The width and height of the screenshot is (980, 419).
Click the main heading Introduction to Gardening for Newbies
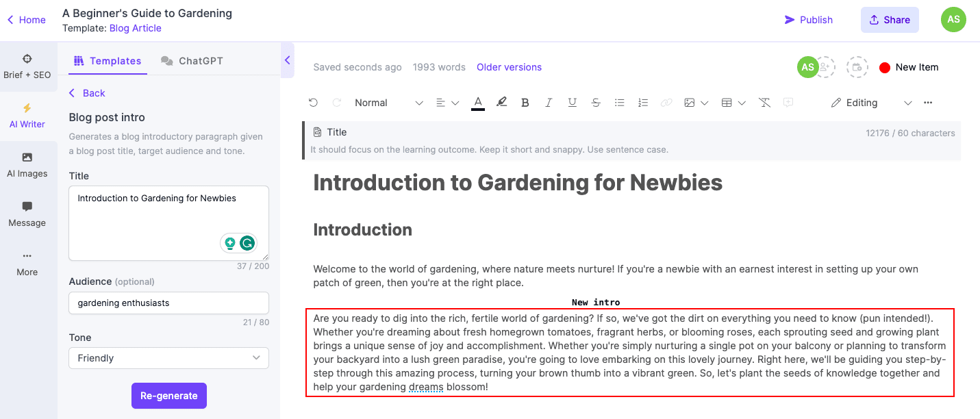518,183
